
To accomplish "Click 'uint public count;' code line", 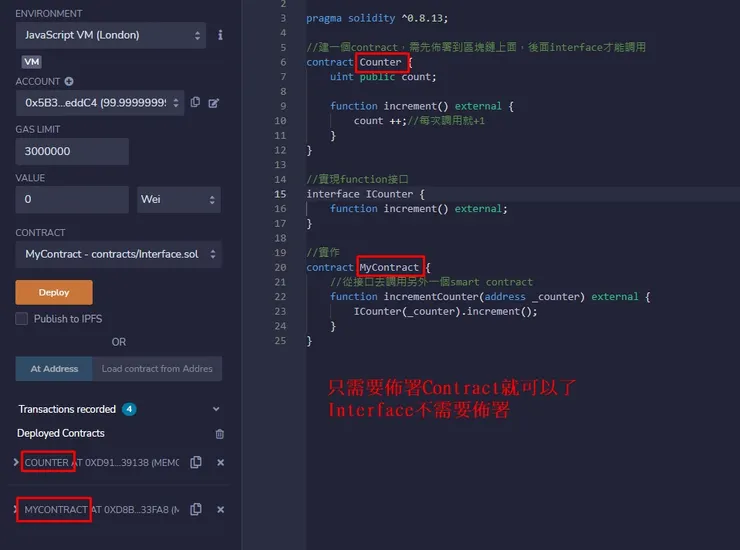I will click(x=383, y=76).
